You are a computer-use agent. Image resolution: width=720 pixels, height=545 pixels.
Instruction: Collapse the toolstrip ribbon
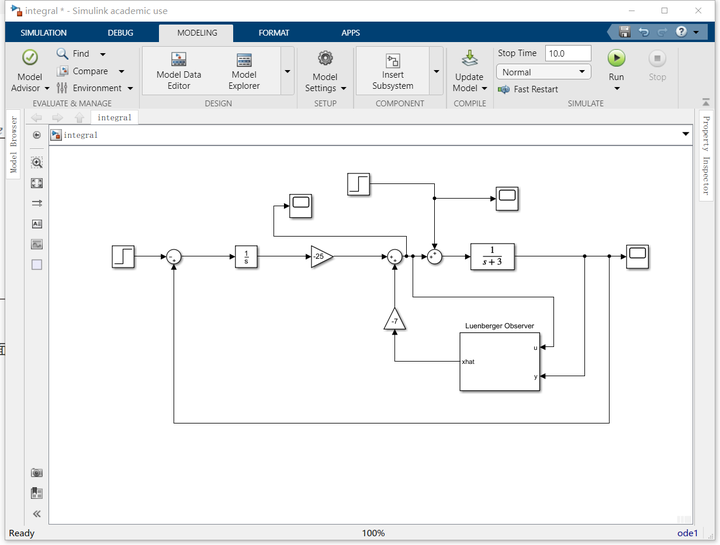click(706, 101)
